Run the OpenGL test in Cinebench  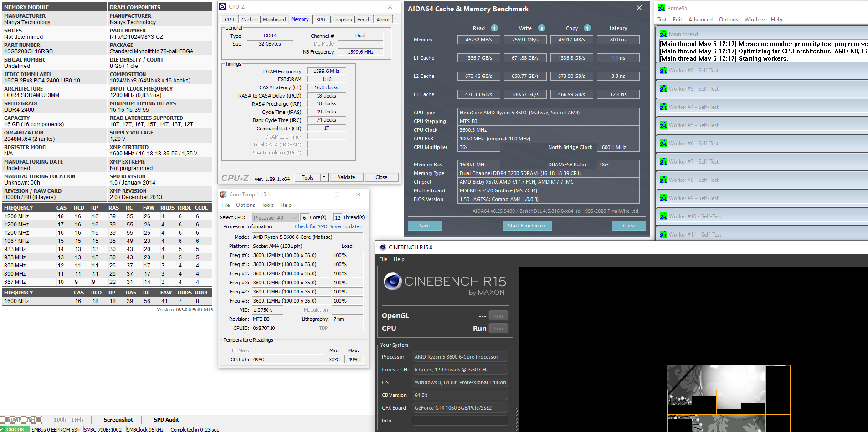click(498, 316)
